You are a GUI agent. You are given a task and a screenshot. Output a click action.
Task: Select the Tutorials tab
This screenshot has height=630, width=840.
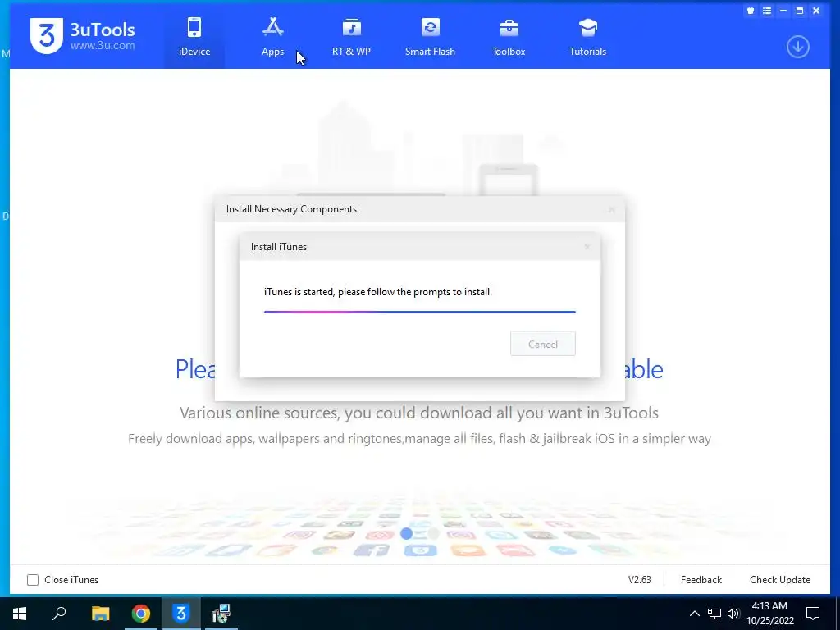587,36
